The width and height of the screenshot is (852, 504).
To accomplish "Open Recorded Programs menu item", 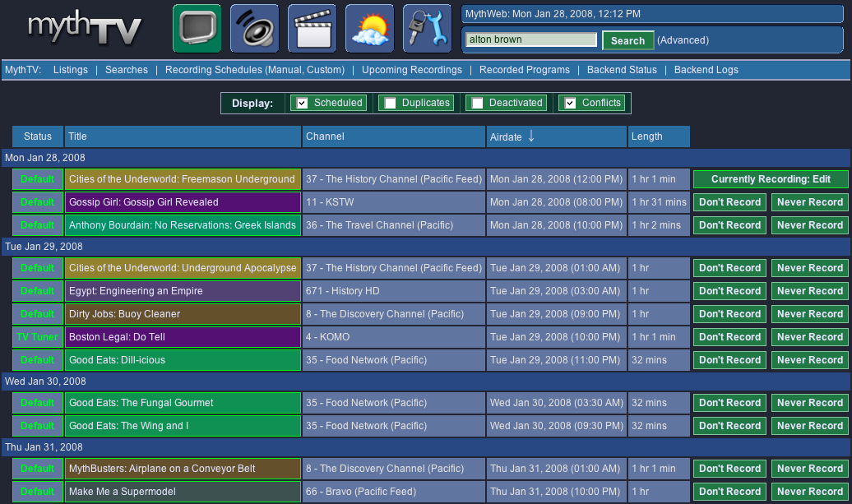I will pyautogui.click(x=524, y=70).
